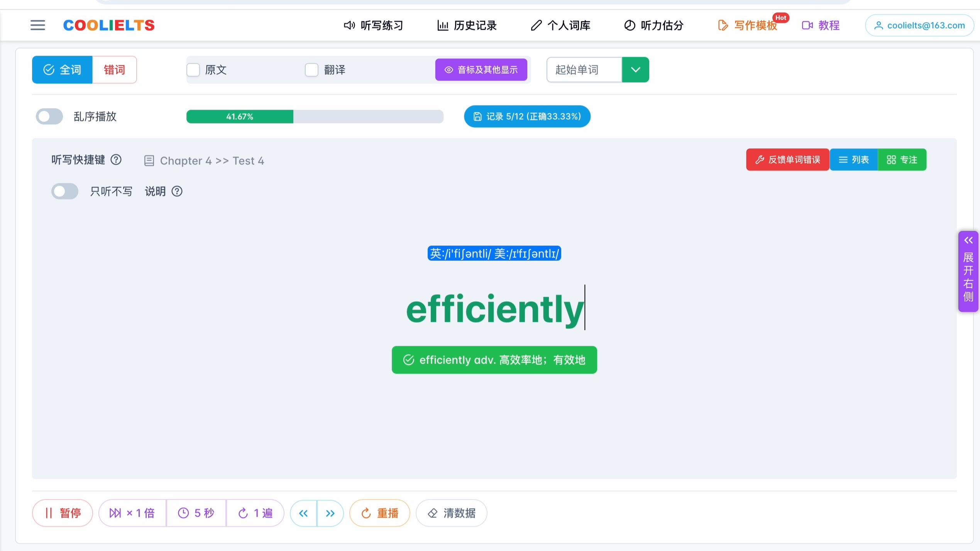The image size is (980, 551).
Task: Switch to the 错词 tab
Action: tap(115, 70)
